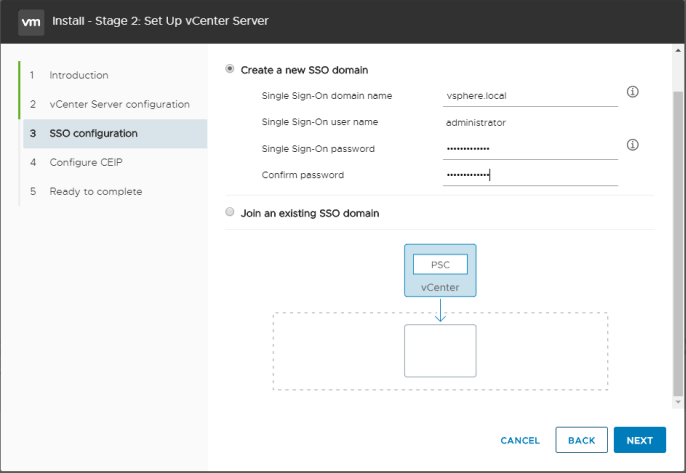Show info for SSO domain name
The height and width of the screenshot is (473, 686).
click(x=633, y=92)
